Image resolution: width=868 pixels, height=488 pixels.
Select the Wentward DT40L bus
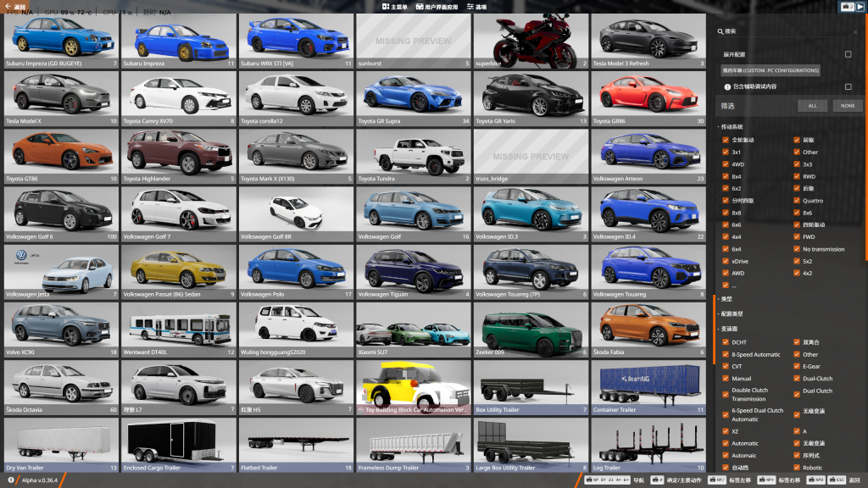point(178,330)
